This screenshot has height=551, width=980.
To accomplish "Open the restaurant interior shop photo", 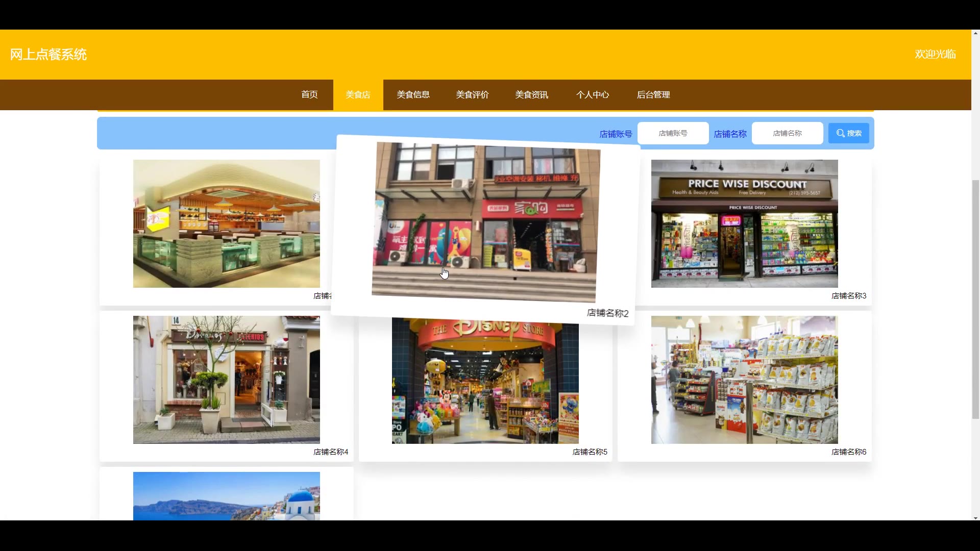I will (227, 223).
